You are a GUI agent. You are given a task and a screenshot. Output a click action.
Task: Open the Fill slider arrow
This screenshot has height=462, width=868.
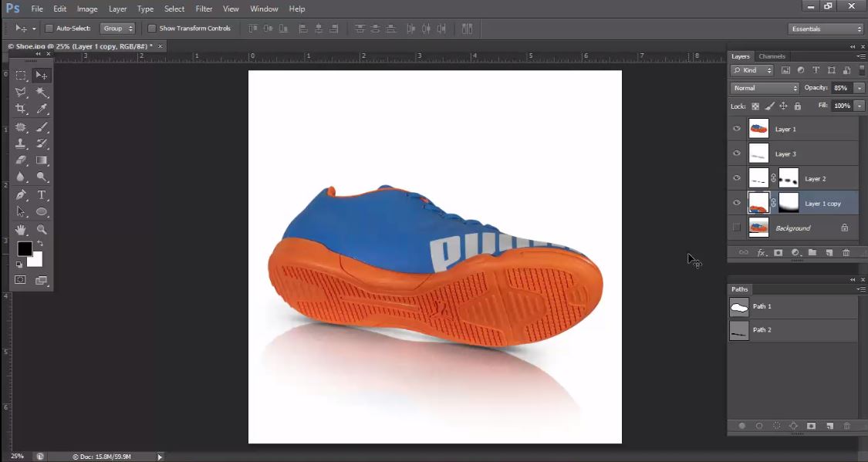point(860,106)
